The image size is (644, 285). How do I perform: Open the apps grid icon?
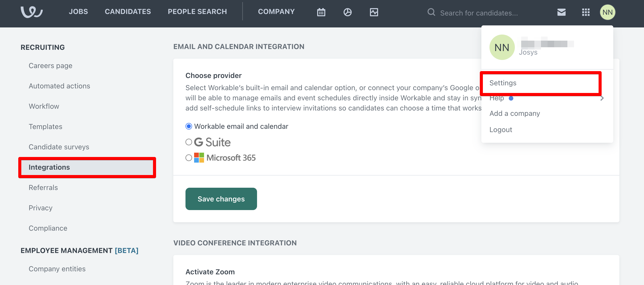click(586, 12)
